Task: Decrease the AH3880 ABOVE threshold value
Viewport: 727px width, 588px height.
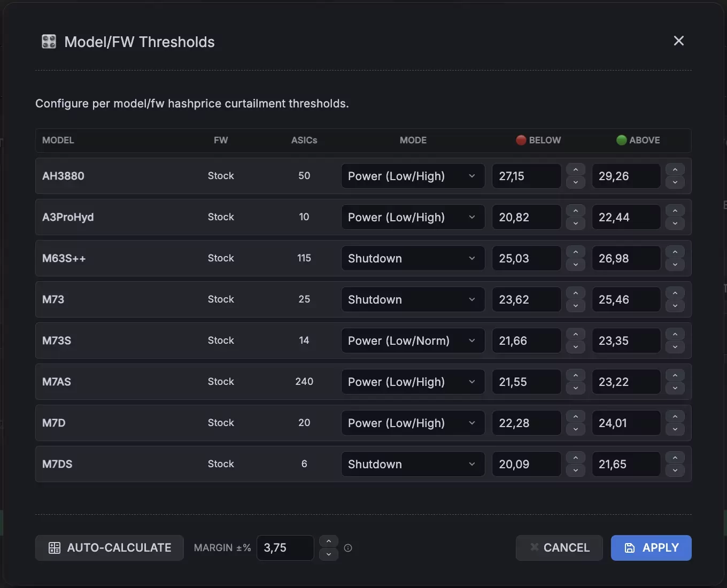Action: (675, 182)
